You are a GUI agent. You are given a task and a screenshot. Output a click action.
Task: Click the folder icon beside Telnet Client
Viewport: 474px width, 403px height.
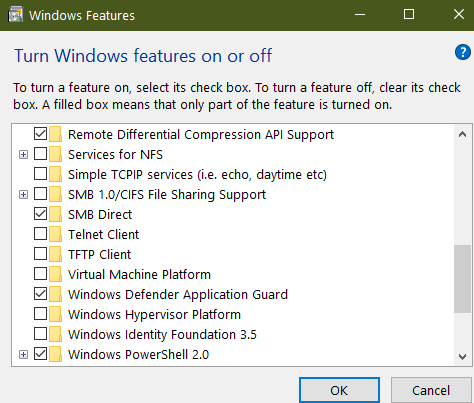click(55, 234)
